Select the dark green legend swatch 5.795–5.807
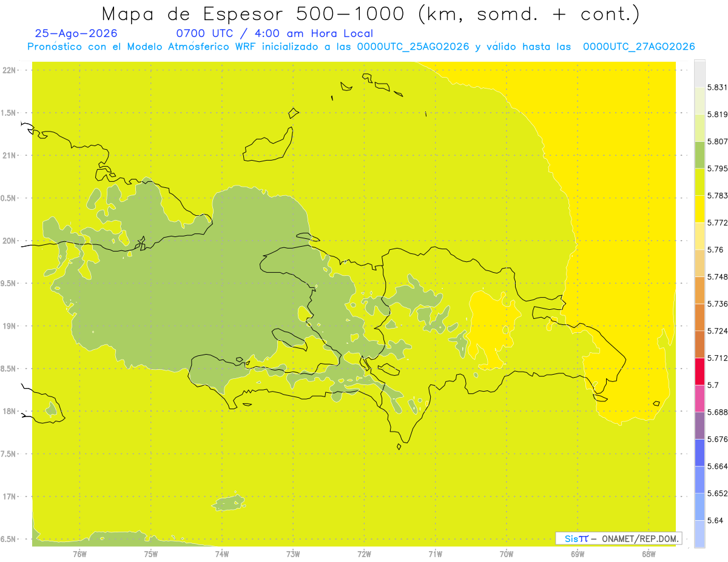Image resolution: width=728 pixels, height=562 pixels. [x=699, y=155]
